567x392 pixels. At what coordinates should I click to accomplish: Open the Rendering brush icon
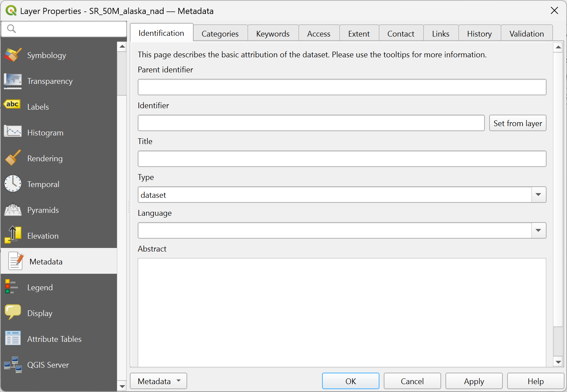(x=13, y=158)
